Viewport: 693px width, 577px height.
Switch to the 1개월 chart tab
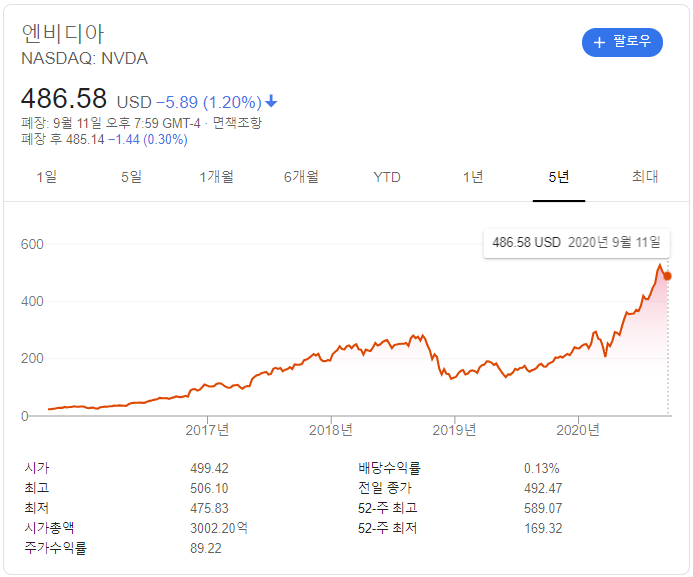(x=217, y=177)
